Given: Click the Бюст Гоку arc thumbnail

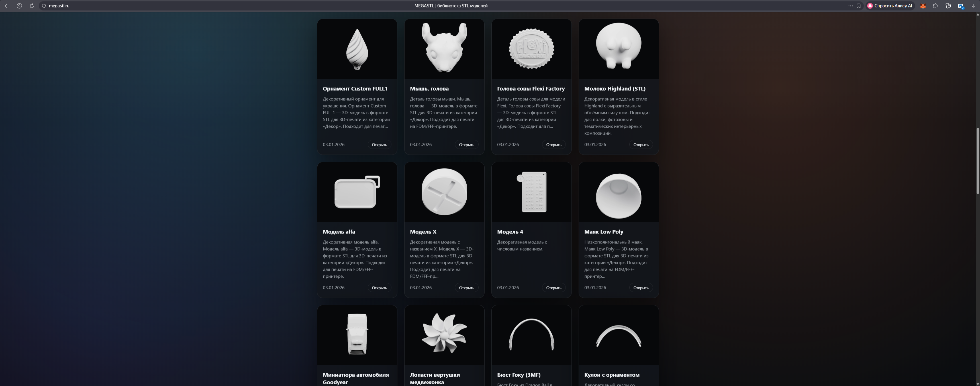Looking at the screenshot, I should click(x=532, y=335).
